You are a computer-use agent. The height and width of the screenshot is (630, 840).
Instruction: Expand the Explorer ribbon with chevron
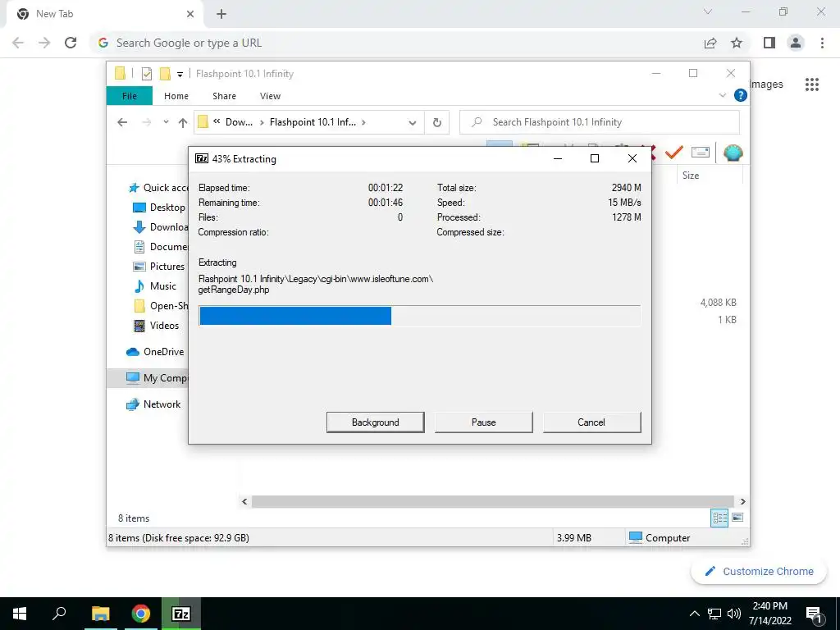tap(722, 95)
